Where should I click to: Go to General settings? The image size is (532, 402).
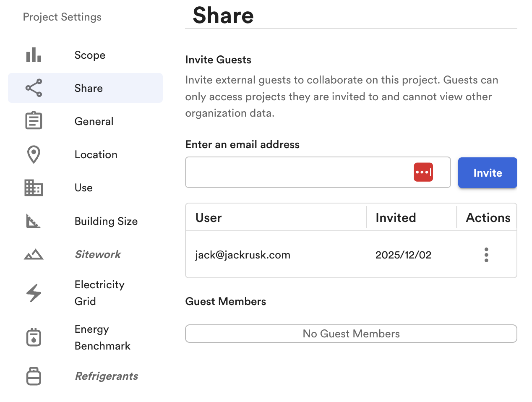(x=94, y=121)
